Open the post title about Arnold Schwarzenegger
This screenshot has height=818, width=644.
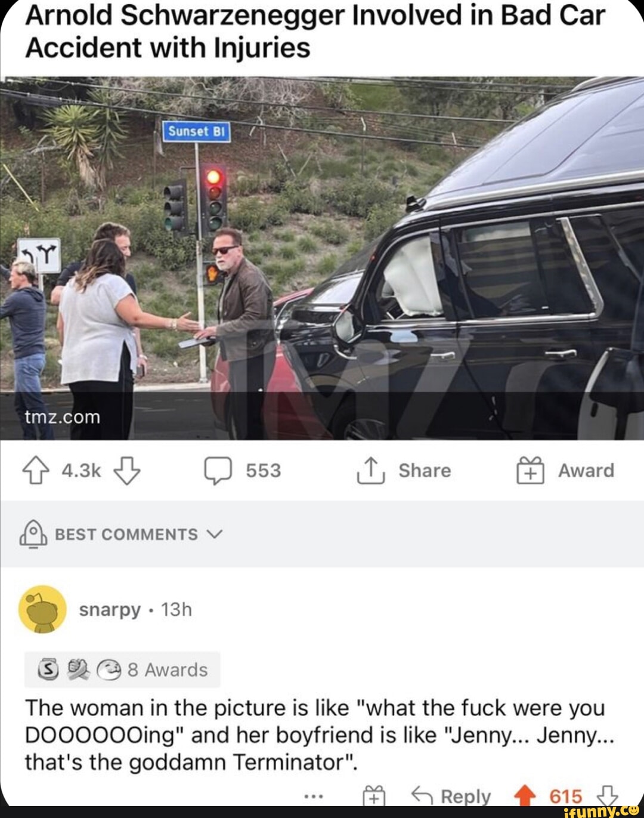315,32
